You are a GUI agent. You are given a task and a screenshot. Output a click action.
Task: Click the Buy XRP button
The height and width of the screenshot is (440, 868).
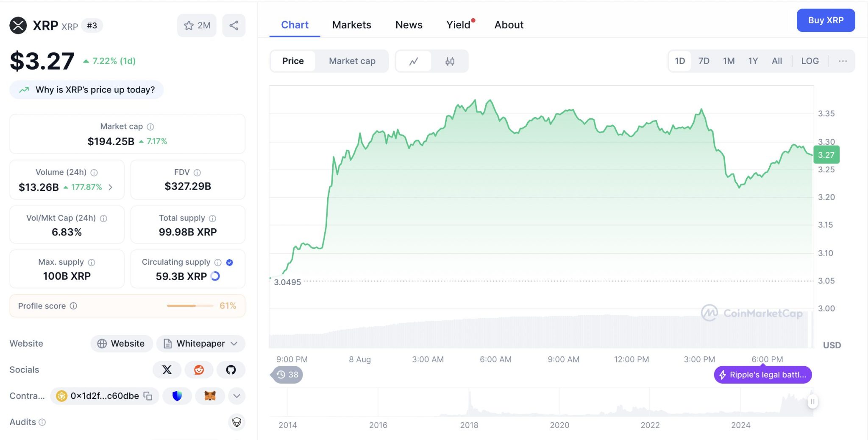click(x=825, y=20)
